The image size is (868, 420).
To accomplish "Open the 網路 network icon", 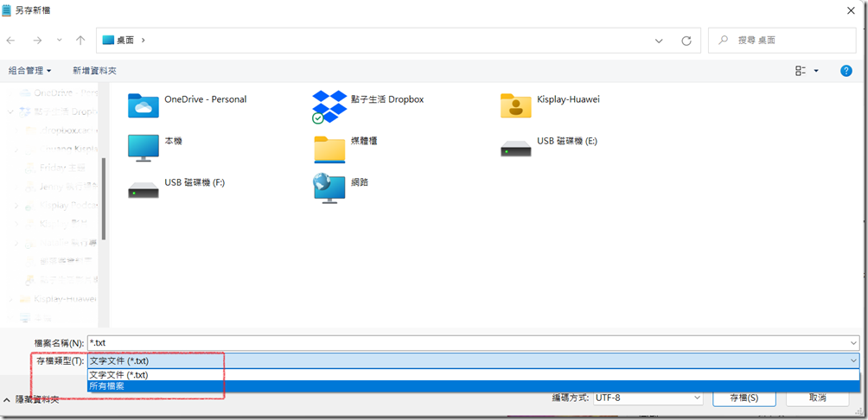I will tap(329, 188).
